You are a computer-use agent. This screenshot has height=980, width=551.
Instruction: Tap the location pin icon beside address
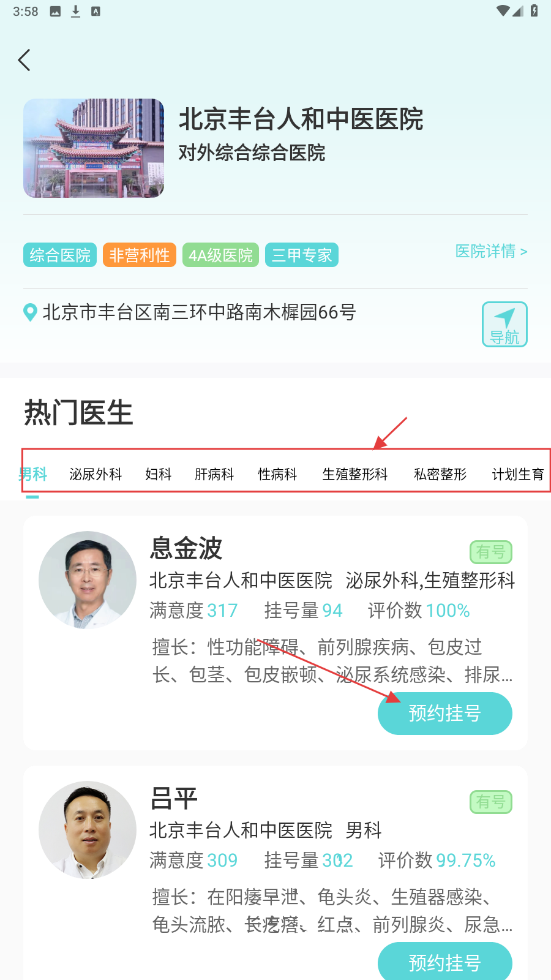click(x=30, y=312)
